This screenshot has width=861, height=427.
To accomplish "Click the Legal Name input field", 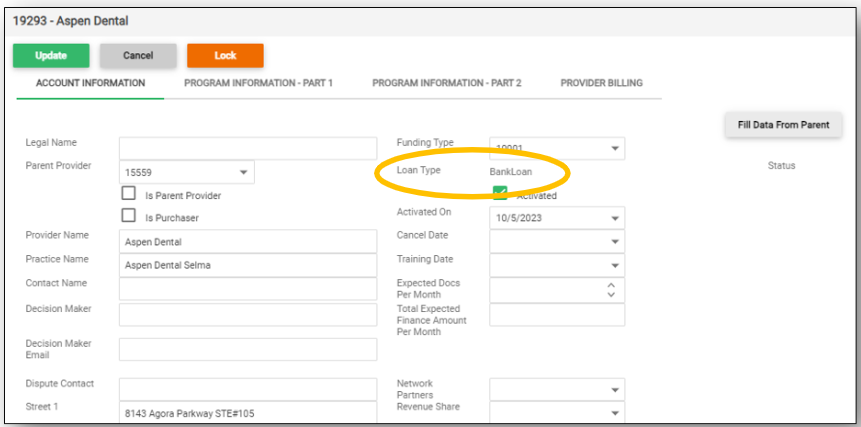I will (248, 149).
